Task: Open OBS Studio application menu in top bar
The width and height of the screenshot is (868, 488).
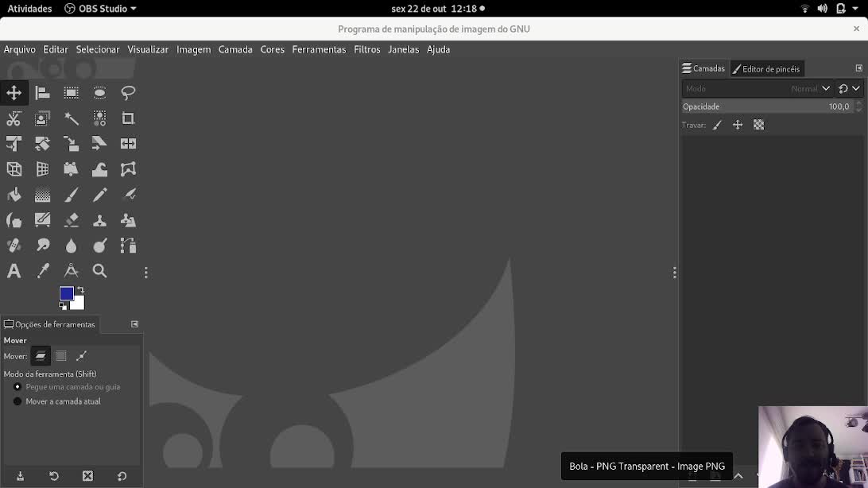Action: (100, 8)
